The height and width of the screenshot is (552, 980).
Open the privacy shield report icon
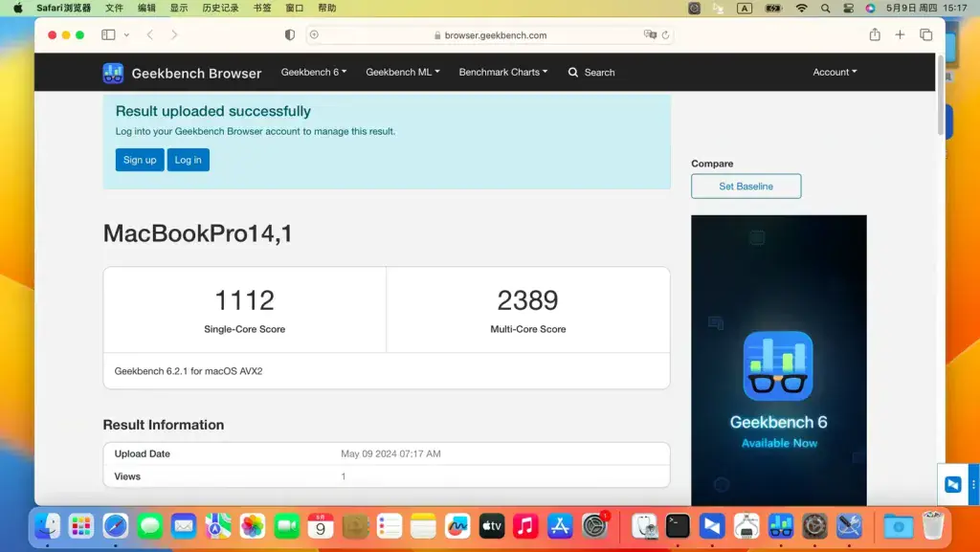tap(289, 35)
